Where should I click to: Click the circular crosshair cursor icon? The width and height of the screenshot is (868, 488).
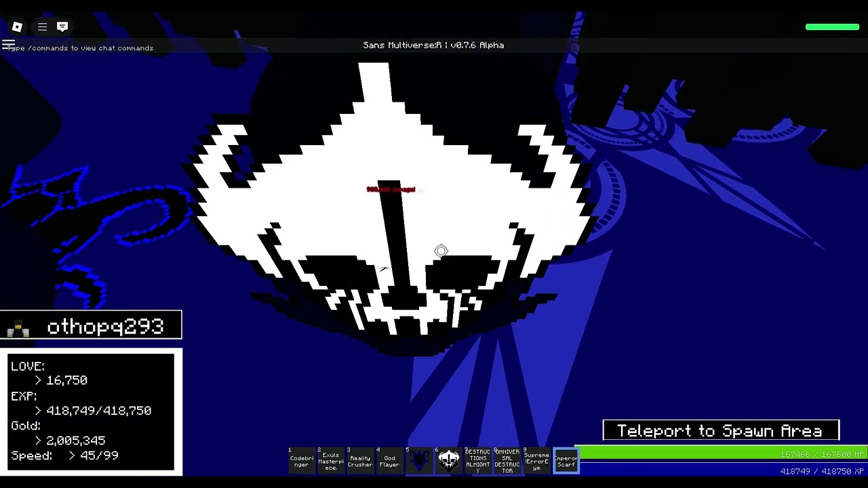click(x=441, y=251)
